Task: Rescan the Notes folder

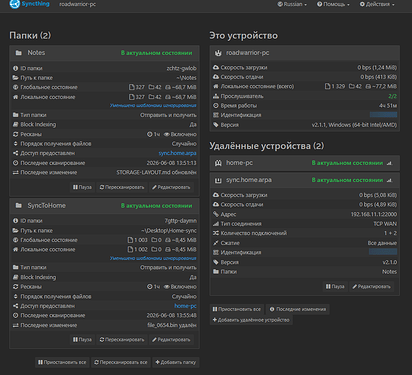Action: coord(122,187)
